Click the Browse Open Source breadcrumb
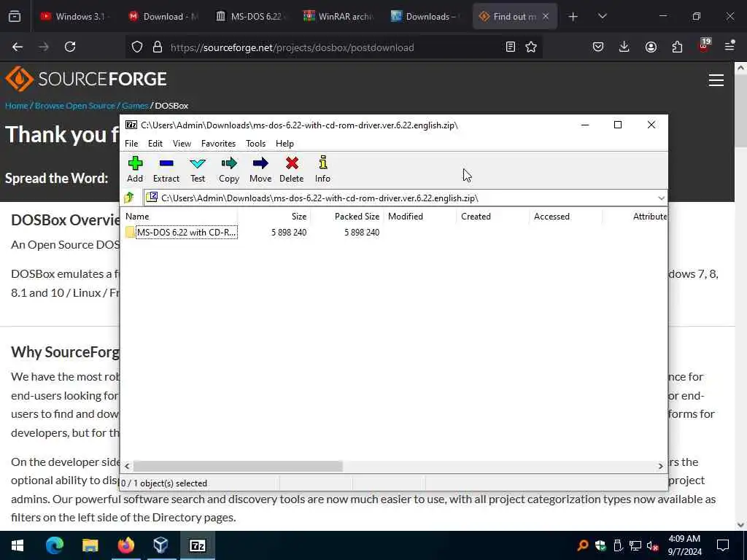Image resolution: width=747 pixels, height=560 pixels. click(75, 106)
